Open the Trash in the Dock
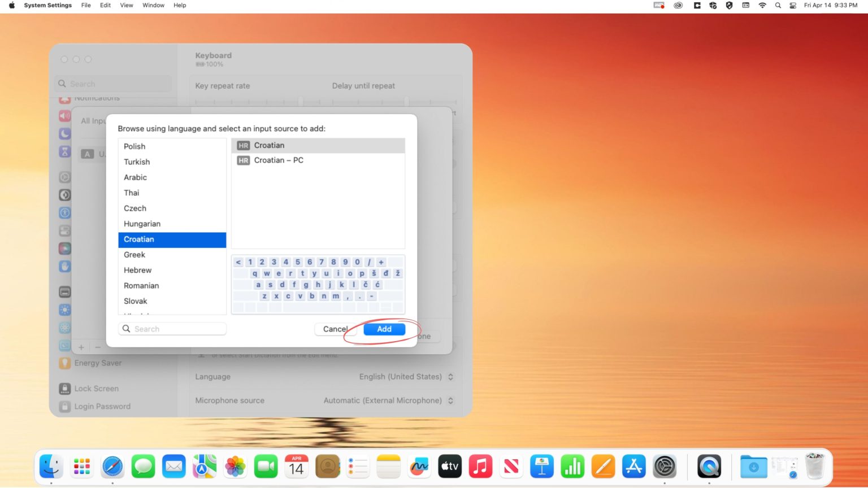This screenshot has height=488, width=868. pyautogui.click(x=815, y=466)
